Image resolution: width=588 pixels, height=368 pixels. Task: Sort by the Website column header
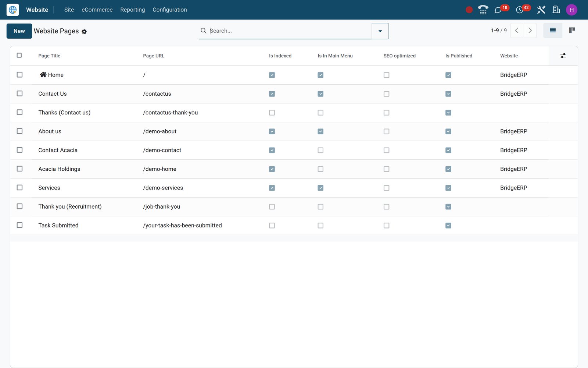[x=509, y=56]
